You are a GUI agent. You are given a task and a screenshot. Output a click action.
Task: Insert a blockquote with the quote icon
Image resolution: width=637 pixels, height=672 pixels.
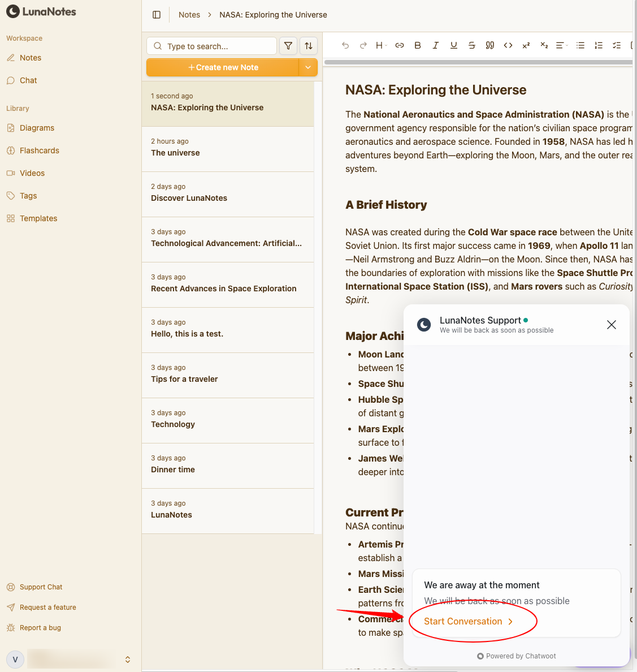[x=490, y=45]
